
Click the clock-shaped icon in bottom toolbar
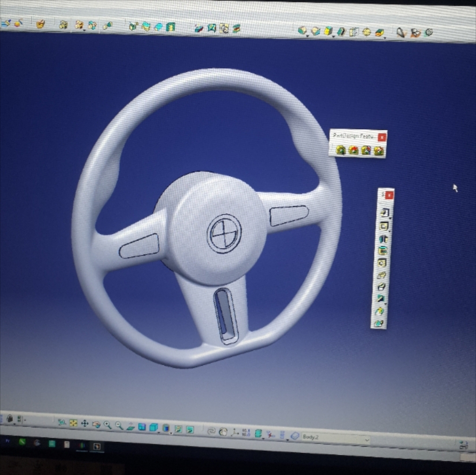tap(223, 432)
